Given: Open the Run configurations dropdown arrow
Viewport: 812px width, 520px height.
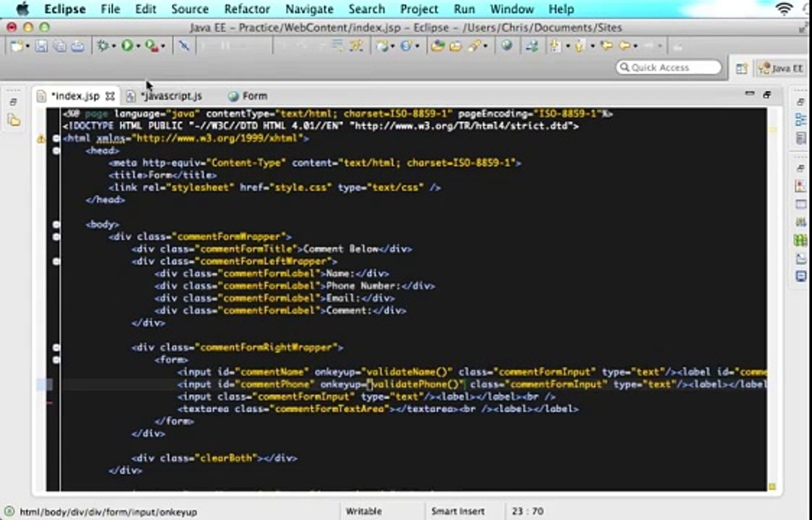Looking at the screenshot, I should [138, 46].
